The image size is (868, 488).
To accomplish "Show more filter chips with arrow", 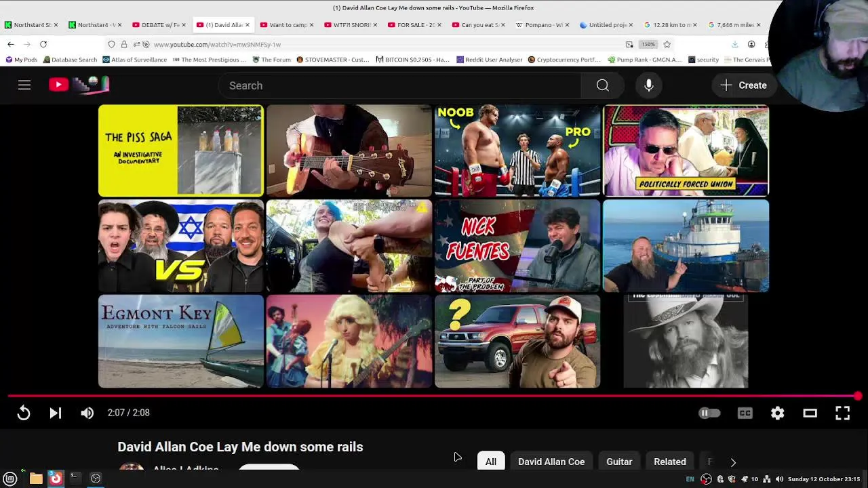I will coord(733,462).
